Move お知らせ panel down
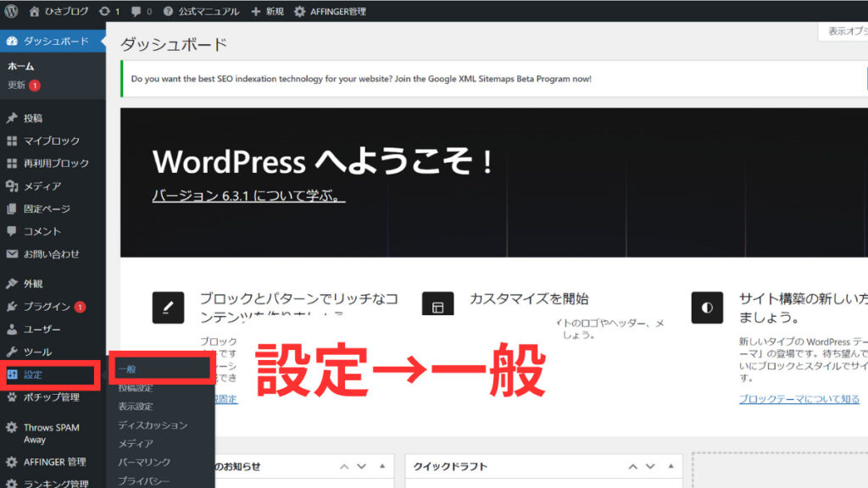The image size is (868, 488). (361, 467)
